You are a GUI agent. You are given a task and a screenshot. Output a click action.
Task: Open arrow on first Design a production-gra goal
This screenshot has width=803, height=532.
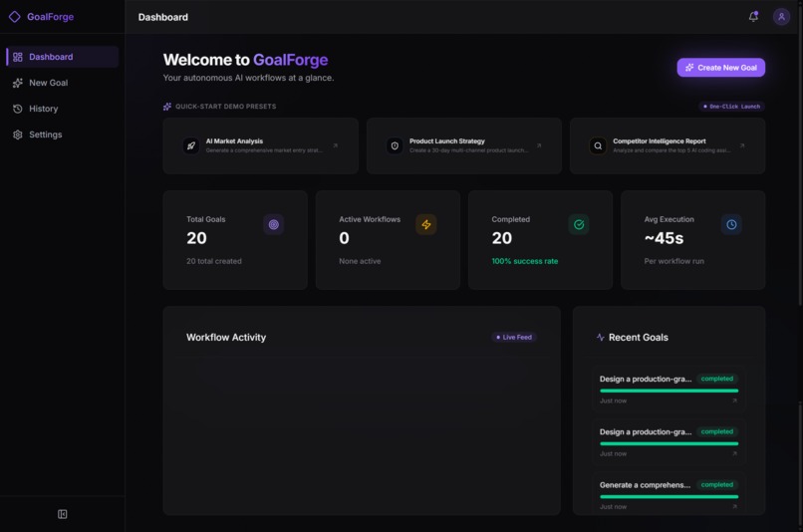tap(734, 400)
